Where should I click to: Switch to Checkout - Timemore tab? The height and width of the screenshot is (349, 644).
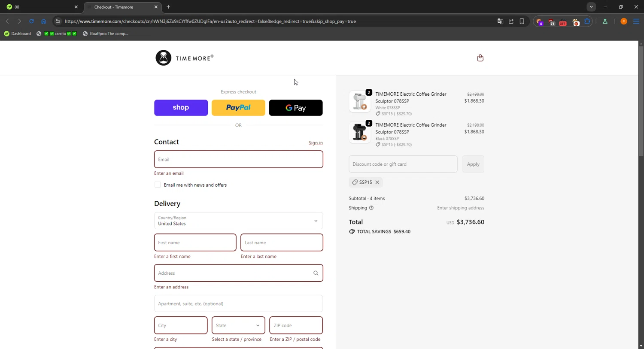point(122,7)
